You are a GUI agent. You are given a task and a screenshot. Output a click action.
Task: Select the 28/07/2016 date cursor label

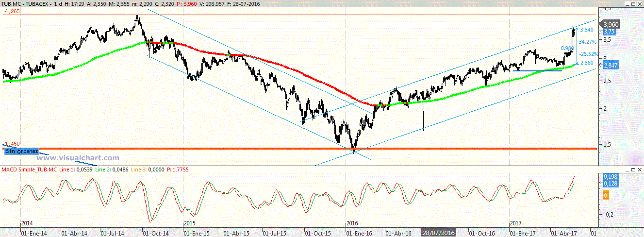coord(438,233)
